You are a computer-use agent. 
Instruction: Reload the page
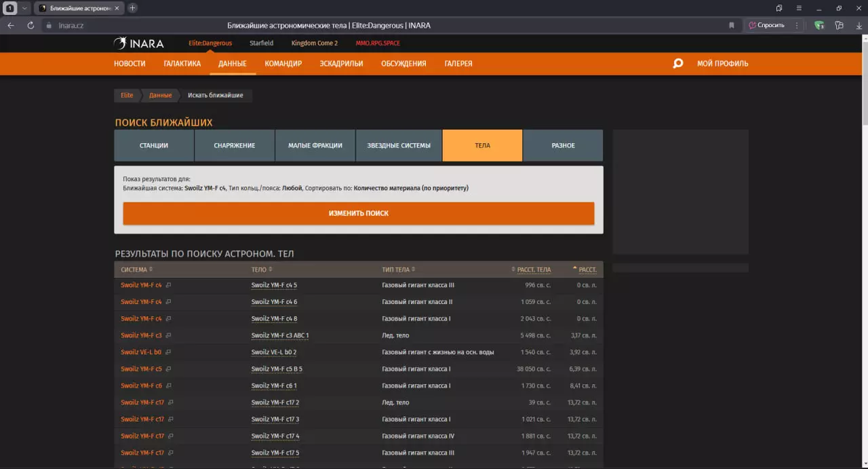31,25
